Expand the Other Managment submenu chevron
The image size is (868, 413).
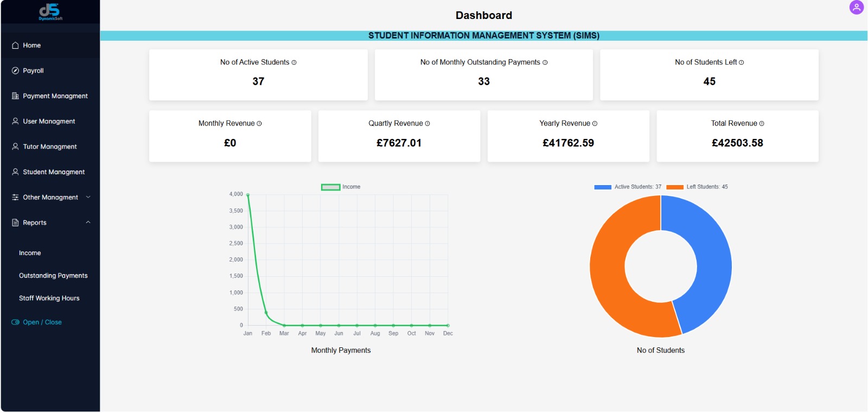coord(88,198)
